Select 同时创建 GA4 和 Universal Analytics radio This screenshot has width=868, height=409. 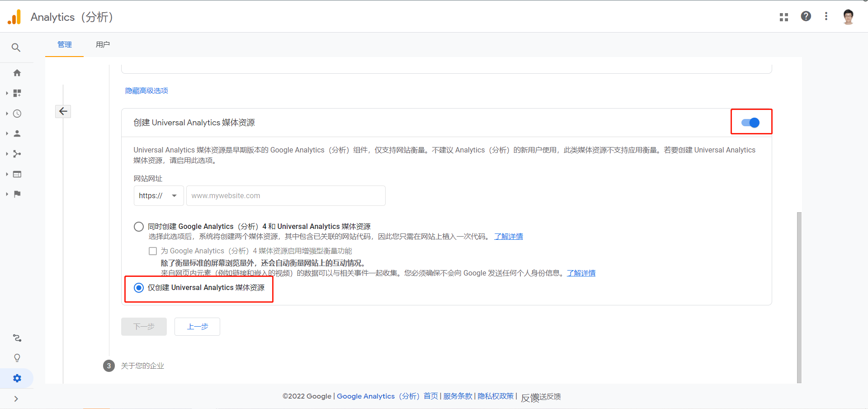tap(139, 227)
